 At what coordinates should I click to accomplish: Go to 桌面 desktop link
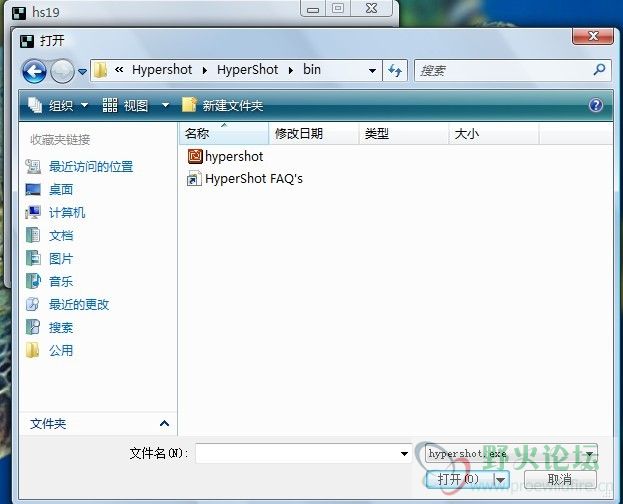[61, 190]
